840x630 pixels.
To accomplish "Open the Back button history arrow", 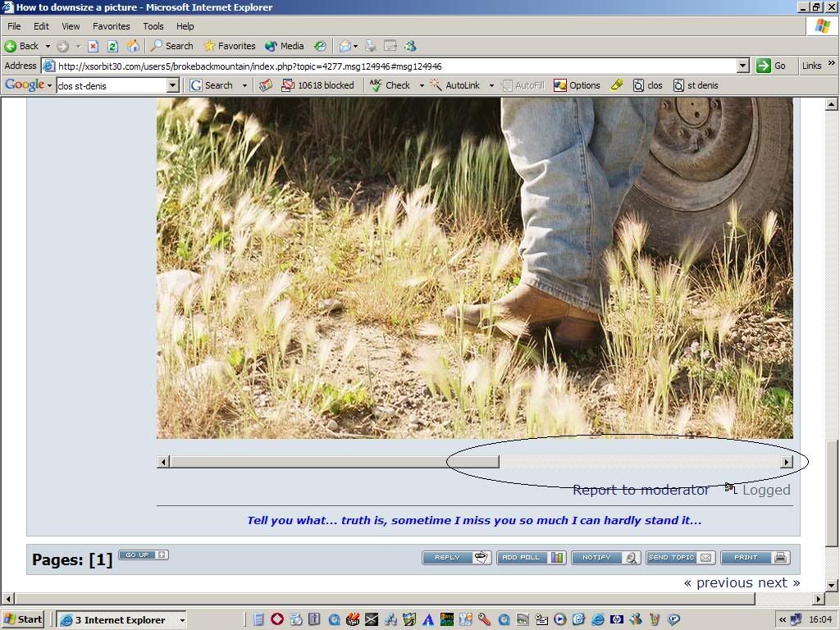I will (48, 46).
